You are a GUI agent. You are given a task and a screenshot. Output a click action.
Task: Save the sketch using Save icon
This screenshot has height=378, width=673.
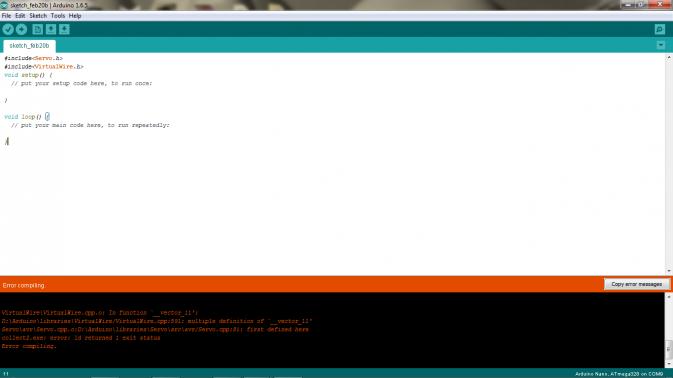click(64, 29)
